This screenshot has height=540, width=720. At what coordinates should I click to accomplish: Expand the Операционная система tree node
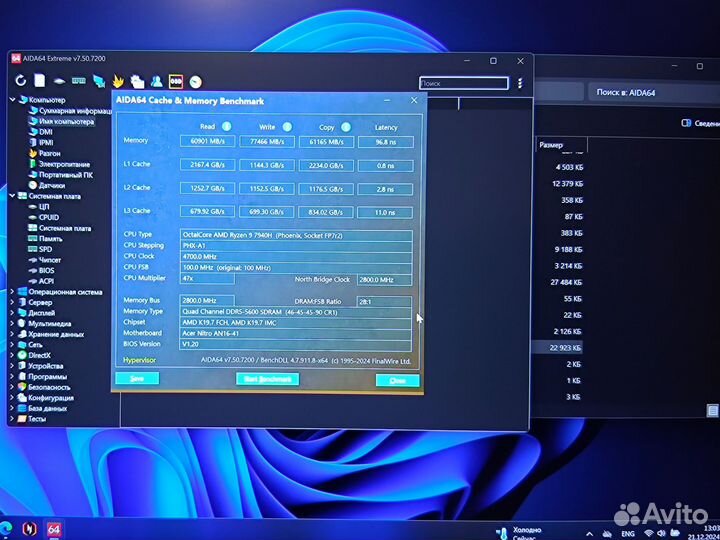click(12, 292)
